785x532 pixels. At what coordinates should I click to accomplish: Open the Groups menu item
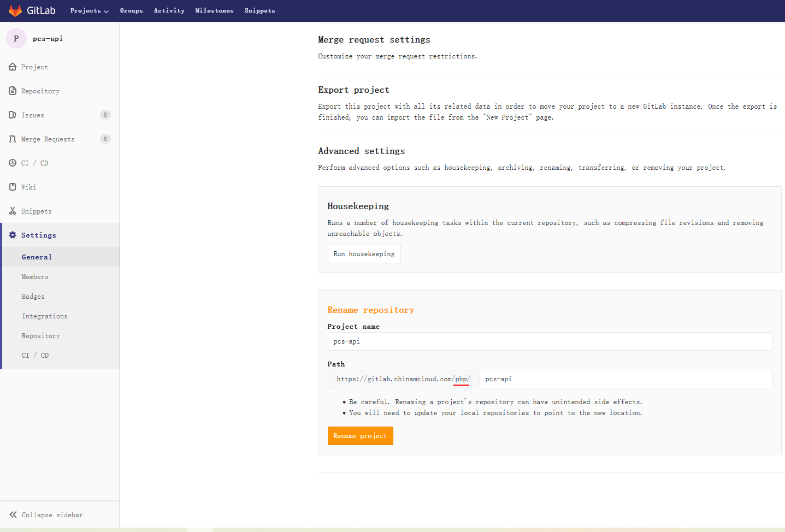pyautogui.click(x=131, y=11)
